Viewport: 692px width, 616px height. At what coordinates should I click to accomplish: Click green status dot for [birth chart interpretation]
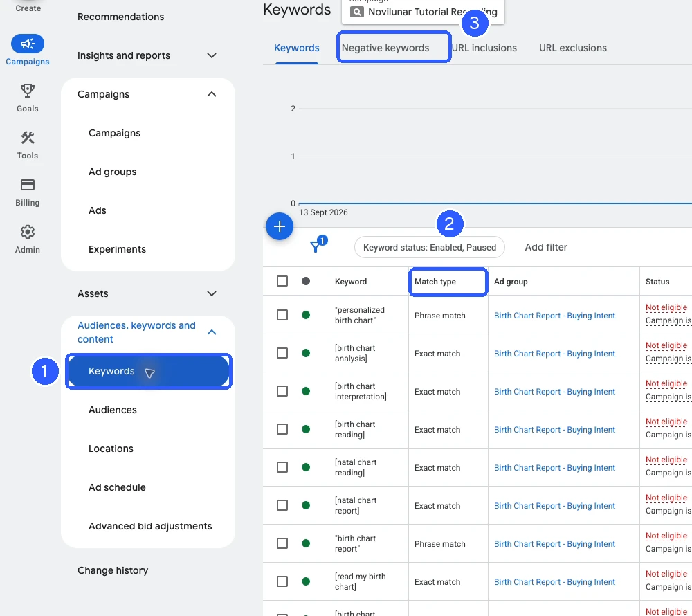click(306, 391)
